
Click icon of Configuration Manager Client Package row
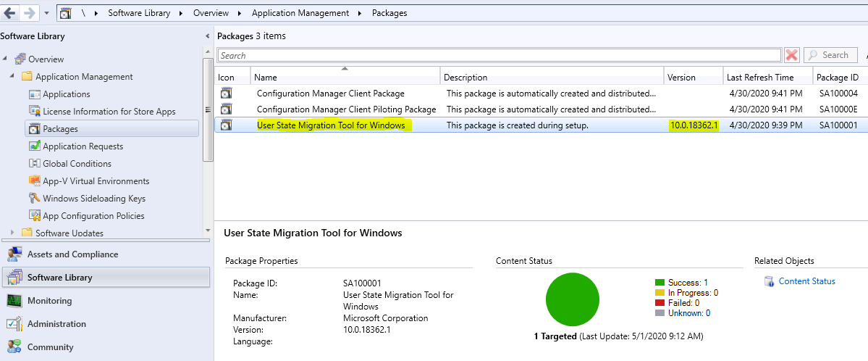(226, 93)
